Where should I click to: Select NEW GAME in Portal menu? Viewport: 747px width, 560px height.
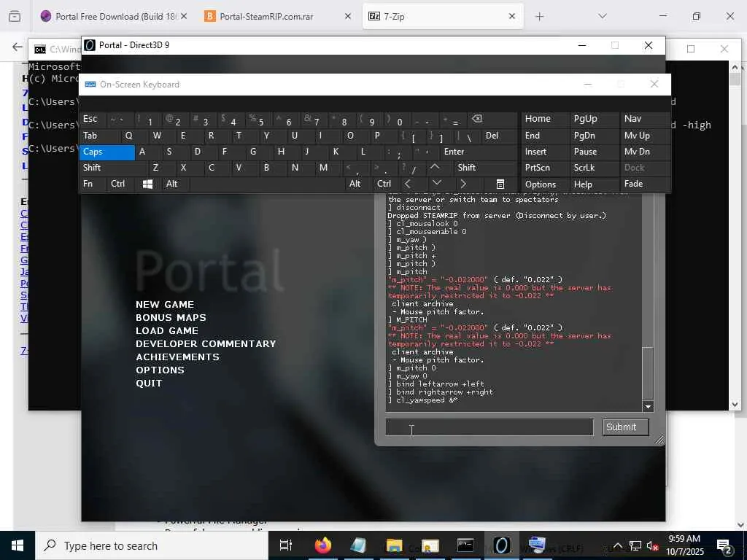click(165, 304)
